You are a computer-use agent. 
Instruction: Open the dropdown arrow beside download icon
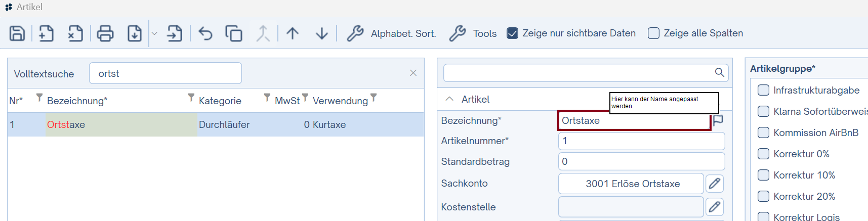pyautogui.click(x=155, y=33)
